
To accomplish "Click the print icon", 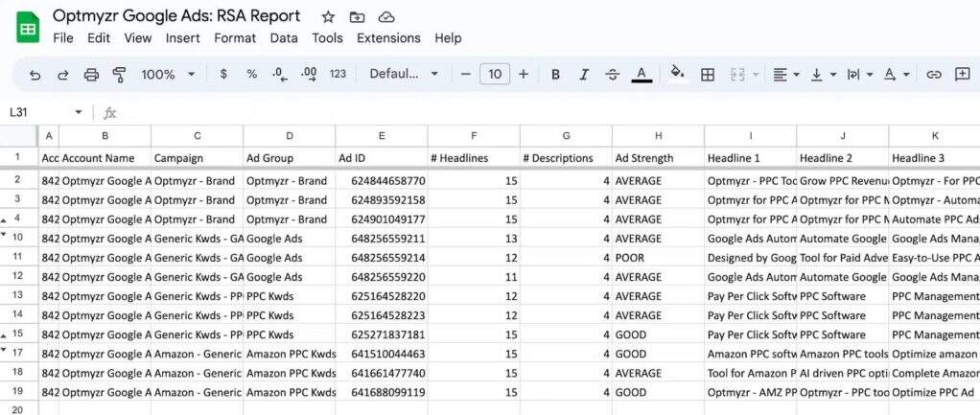I will (91, 75).
